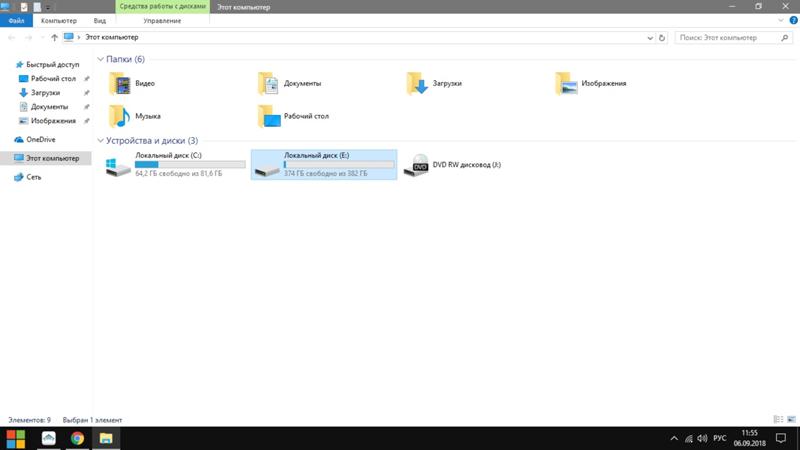Open the Рабочий стол folder in Папки

tap(293, 116)
